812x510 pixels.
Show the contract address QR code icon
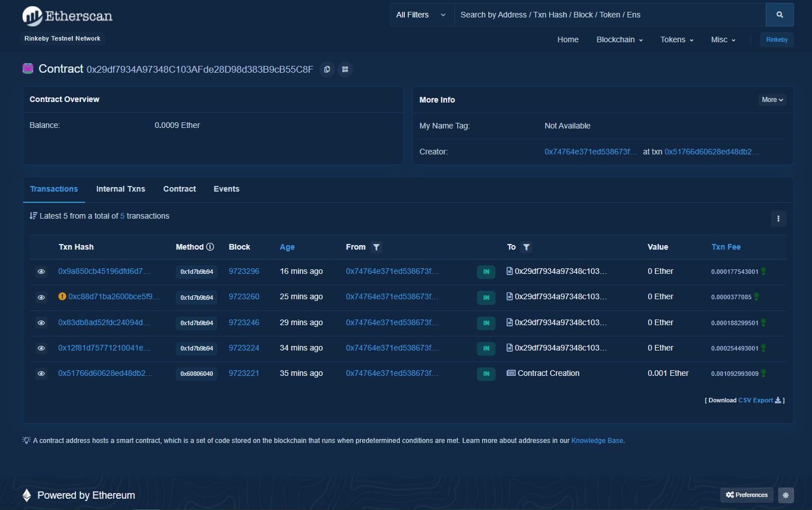345,69
